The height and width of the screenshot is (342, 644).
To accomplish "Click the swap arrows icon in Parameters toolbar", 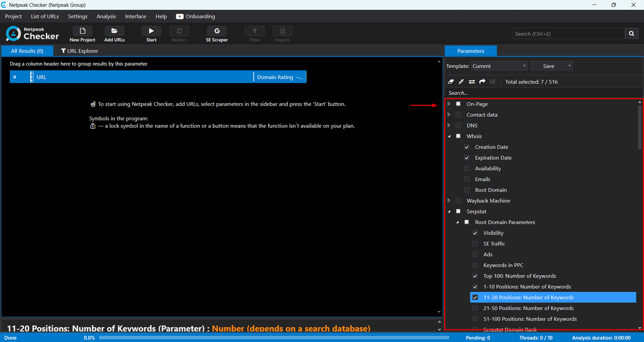I will tap(472, 81).
